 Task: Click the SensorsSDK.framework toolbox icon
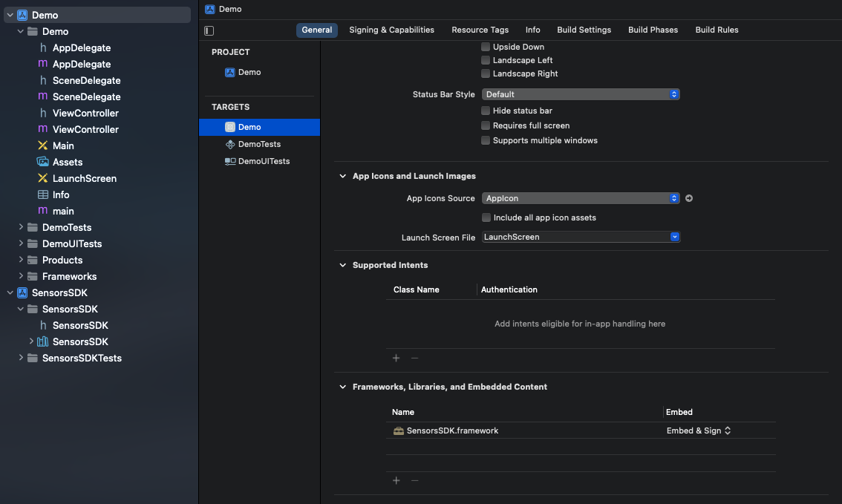[399, 431]
